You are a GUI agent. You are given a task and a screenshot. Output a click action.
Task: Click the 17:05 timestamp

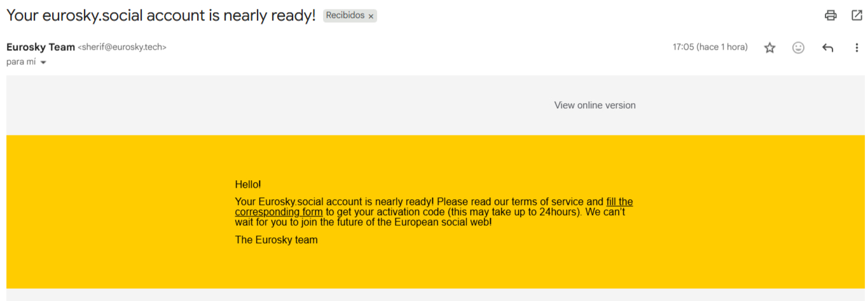[x=710, y=47]
